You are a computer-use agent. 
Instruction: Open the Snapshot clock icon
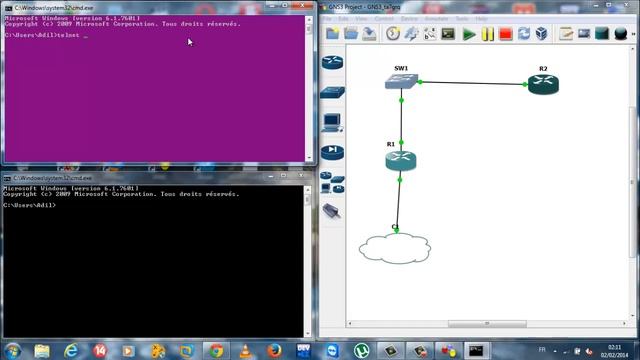click(393, 33)
